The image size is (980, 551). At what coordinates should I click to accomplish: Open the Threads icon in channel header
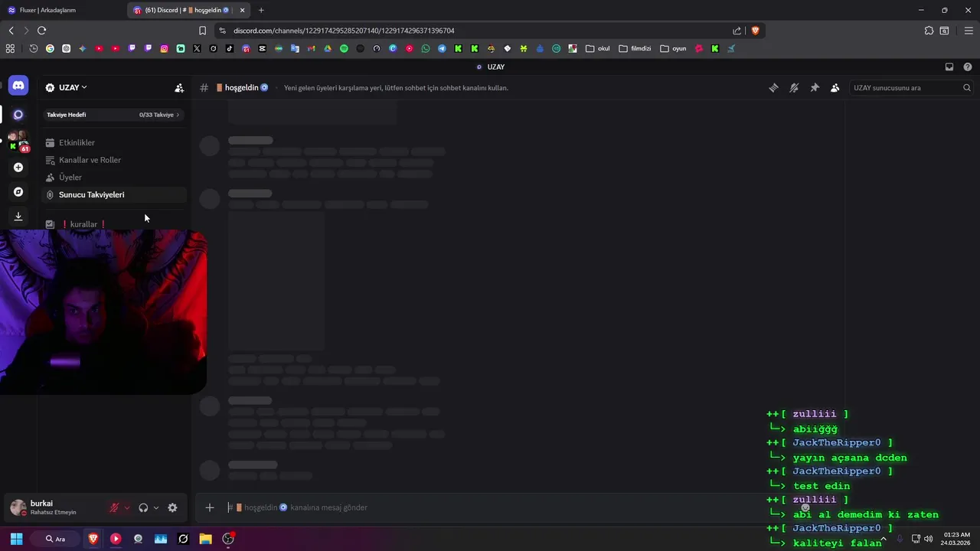tap(773, 88)
